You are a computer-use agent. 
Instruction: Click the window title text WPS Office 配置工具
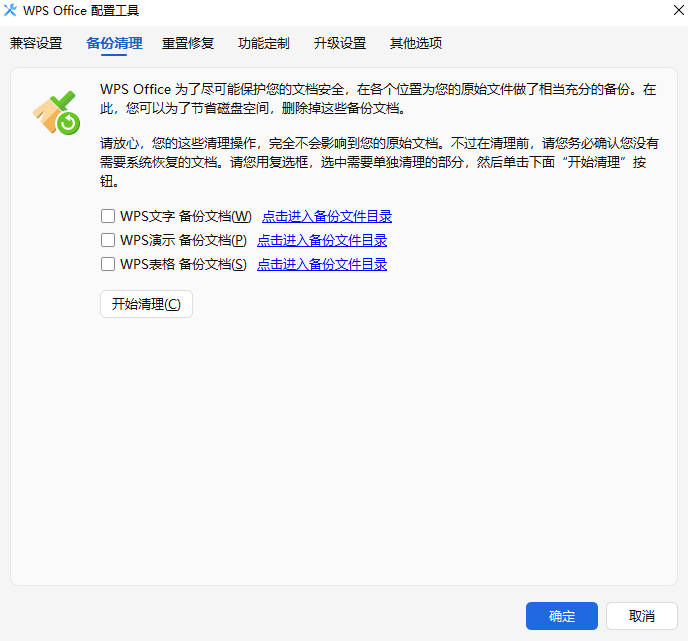tap(81, 11)
